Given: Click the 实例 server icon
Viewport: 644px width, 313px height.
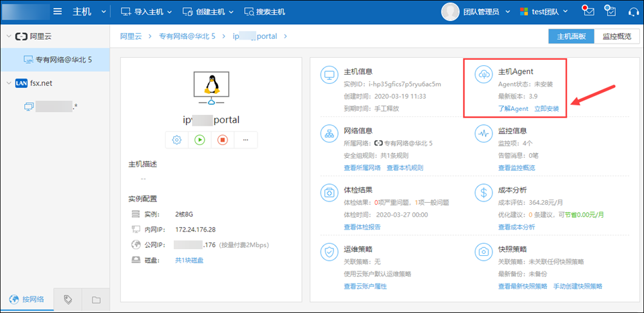Looking at the screenshot, I should (136, 214).
